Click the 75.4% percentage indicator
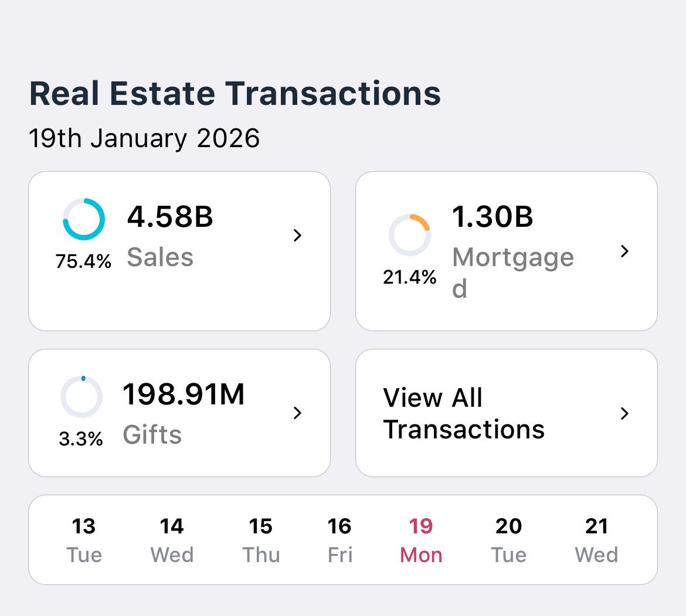 84,261
